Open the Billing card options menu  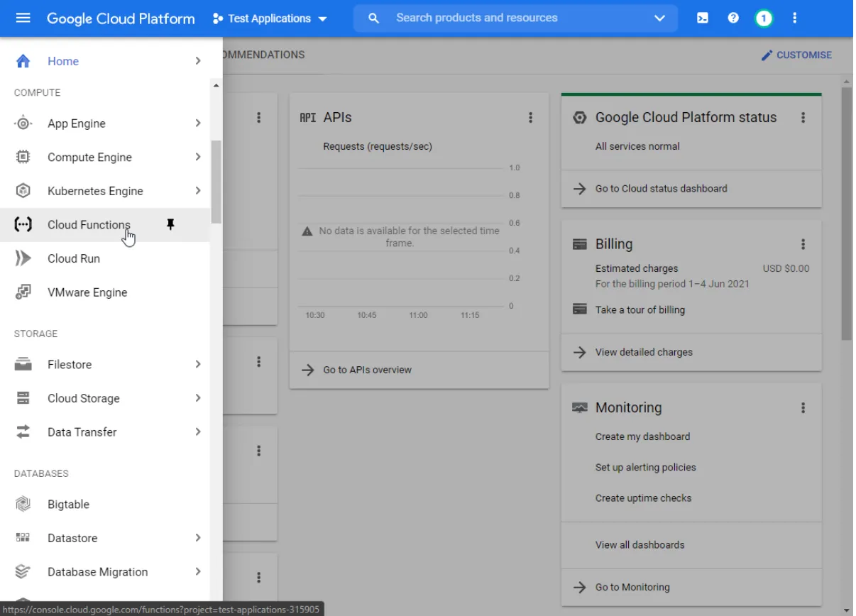click(x=803, y=243)
